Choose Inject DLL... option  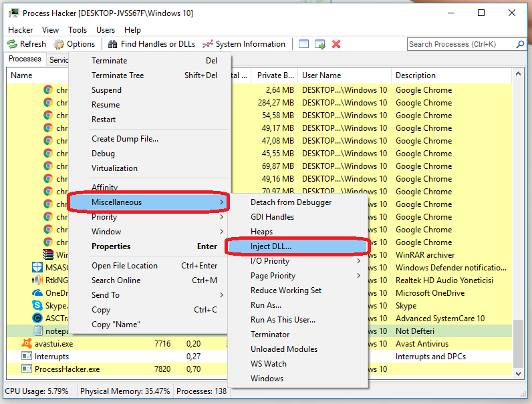pyautogui.click(x=298, y=246)
